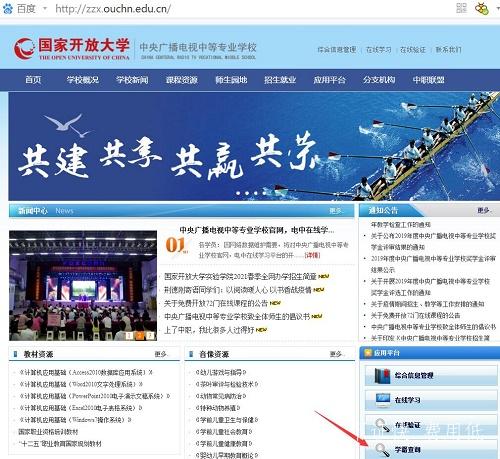Image resolution: width=500 pixels, height=459 pixels.
Task: Open 师生园地 navigation menu item
Action: pyautogui.click(x=231, y=80)
